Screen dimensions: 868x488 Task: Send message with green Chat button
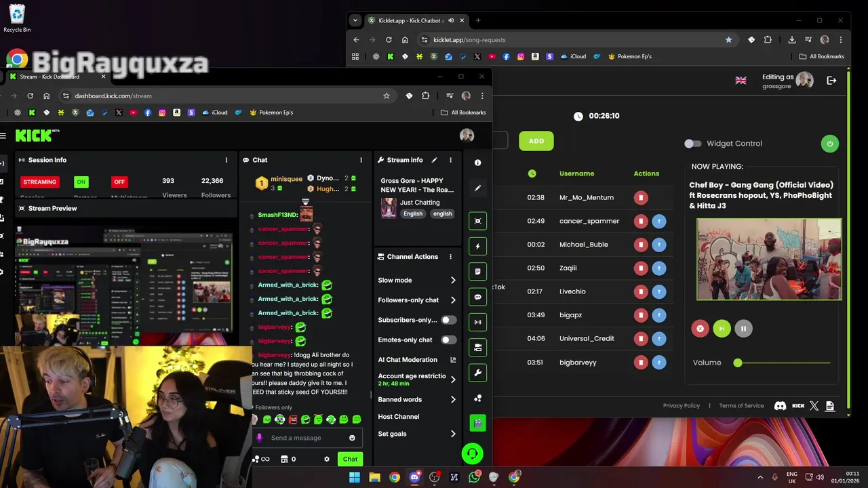tap(350, 459)
